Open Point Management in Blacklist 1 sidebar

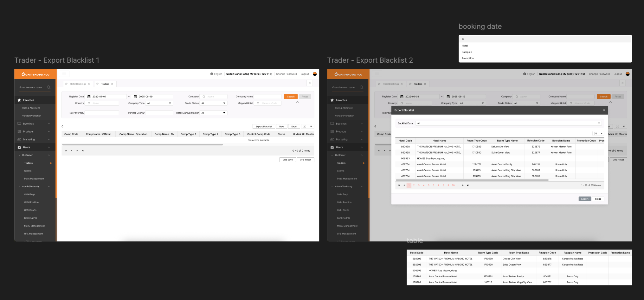click(x=34, y=179)
